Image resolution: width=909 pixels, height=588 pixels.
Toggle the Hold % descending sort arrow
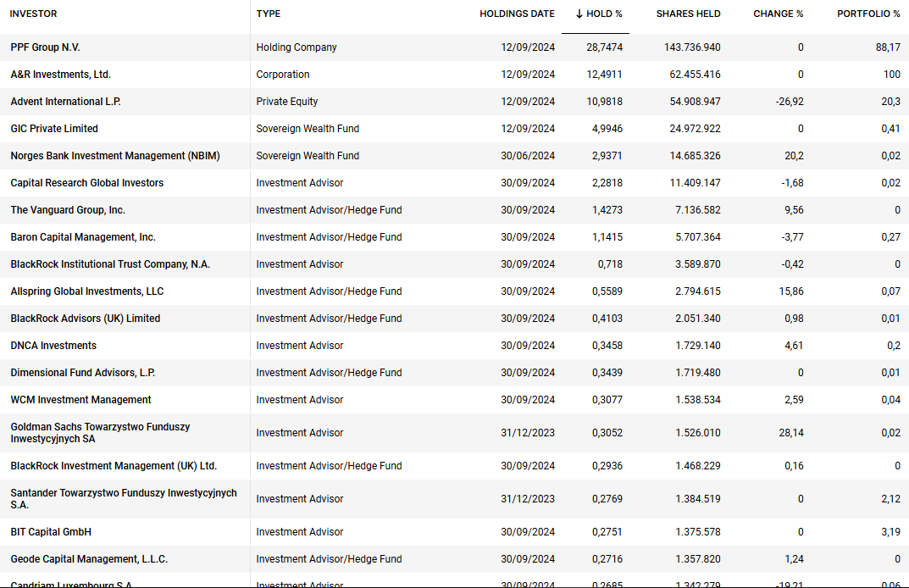[x=579, y=14]
